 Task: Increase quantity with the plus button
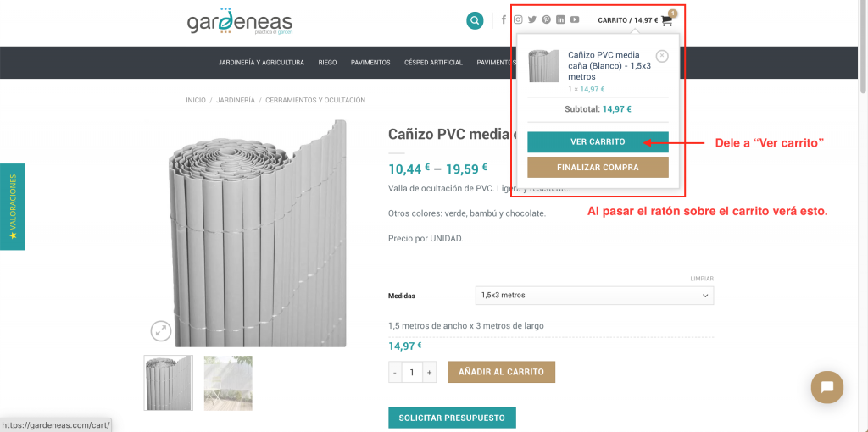[429, 373]
